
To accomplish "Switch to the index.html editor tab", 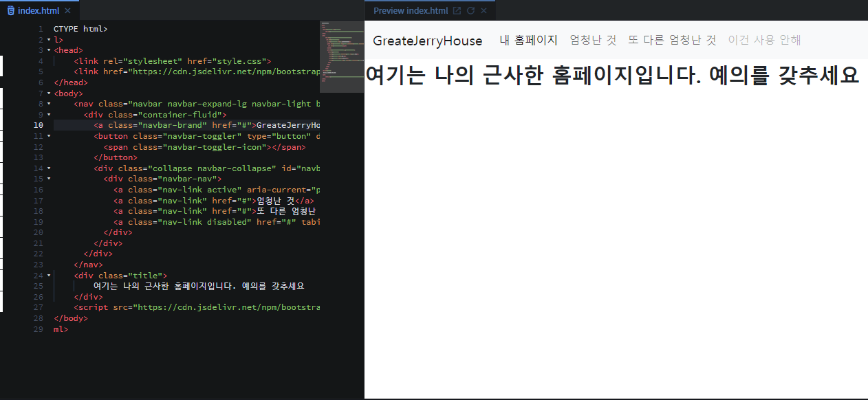I will [38, 10].
